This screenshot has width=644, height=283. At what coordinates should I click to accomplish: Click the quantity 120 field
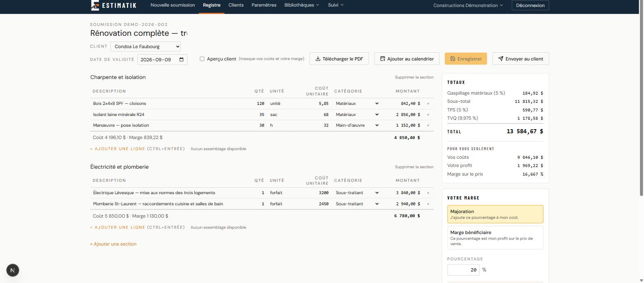[259, 104]
